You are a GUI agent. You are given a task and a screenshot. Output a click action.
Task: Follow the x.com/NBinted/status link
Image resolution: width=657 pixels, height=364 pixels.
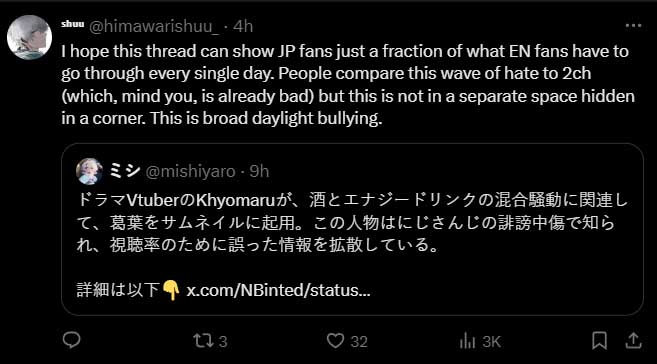tap(278, 290)
